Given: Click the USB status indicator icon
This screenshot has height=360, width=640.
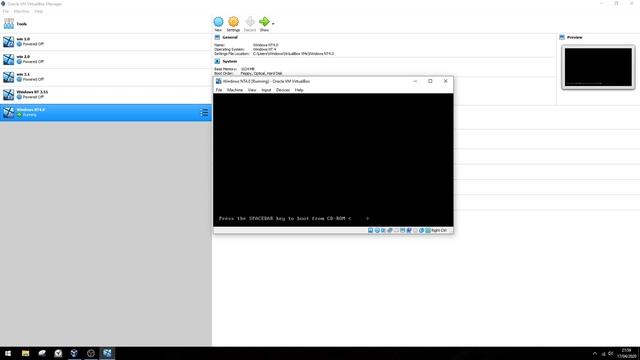Looking at the screenshot, I should tap(396, 231).
